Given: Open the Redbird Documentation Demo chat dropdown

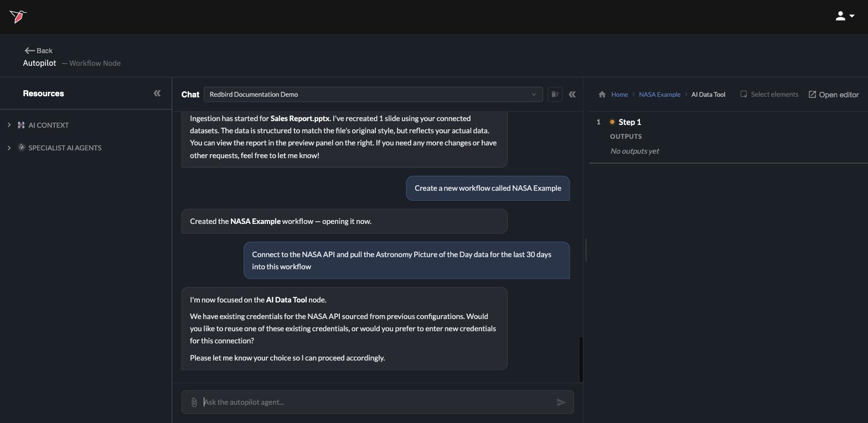Looking at the screenshot, I should click(373, 94).
